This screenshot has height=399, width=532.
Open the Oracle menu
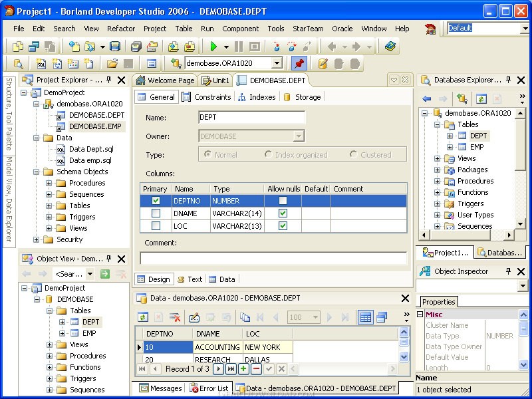tap(342, 29)
